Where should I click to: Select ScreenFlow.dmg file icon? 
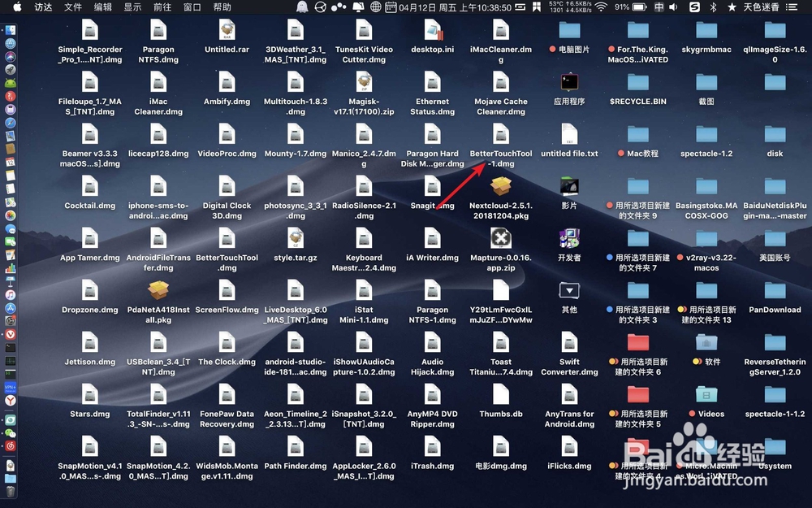[x=227, y=290]
